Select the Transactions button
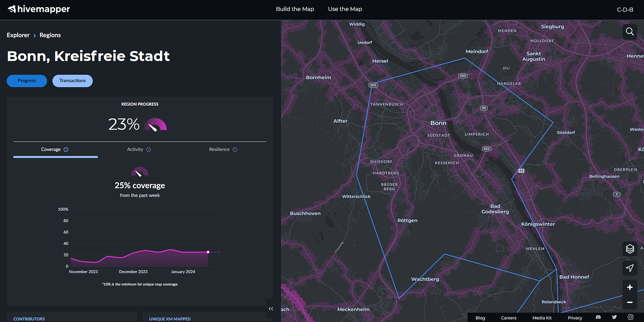Viewport: 644px width, 322px height. pyautogui.click(x=73, y=81)
